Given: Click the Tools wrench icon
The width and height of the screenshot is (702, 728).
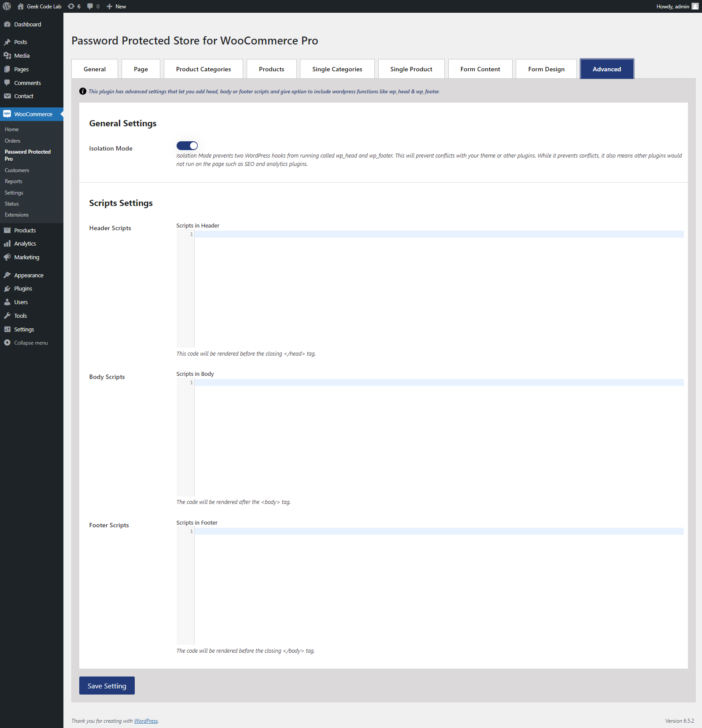Looking at the screenshot, I should pos(7,316).
